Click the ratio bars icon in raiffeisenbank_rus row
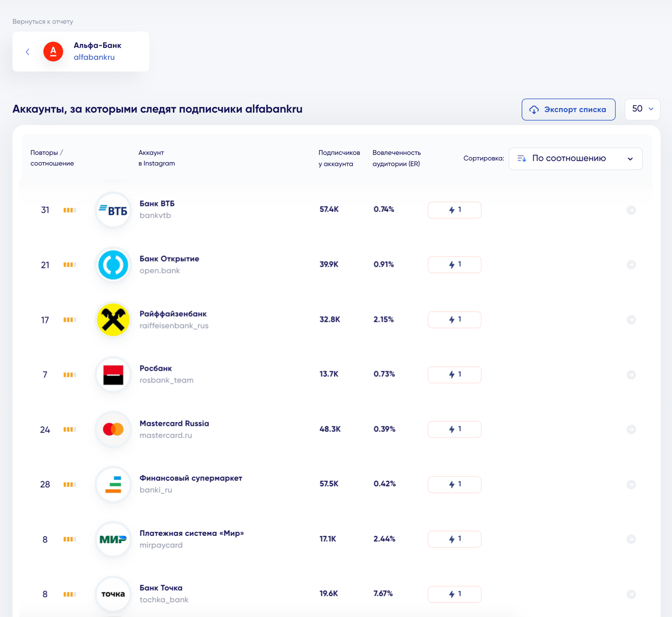The width and height of the screenshot is (672, 617). point(70,320)
